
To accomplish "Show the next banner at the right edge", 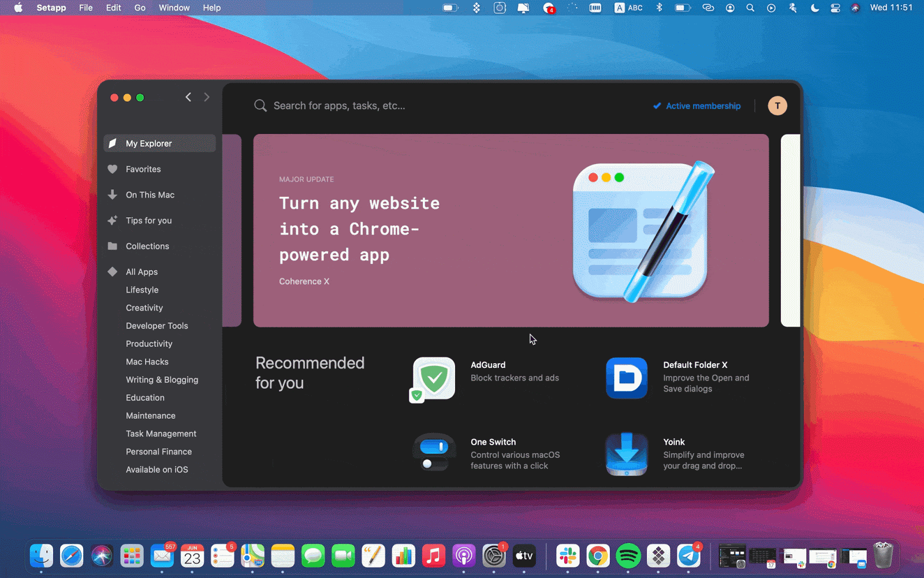I will tap(791, 230).
